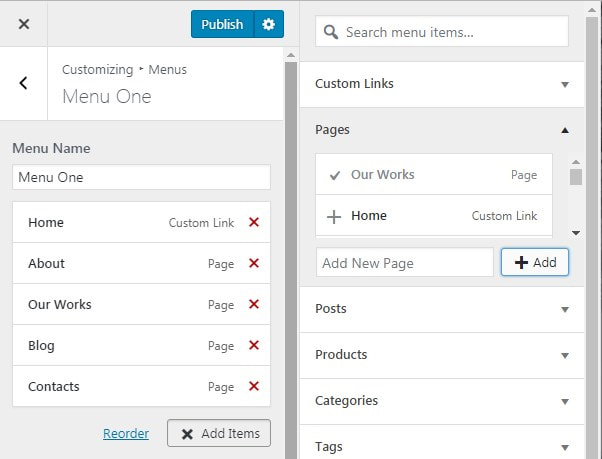The height and width of the screenshot is (459, 602).
Task: Remove the About menu item
Action: pos(254,263)
